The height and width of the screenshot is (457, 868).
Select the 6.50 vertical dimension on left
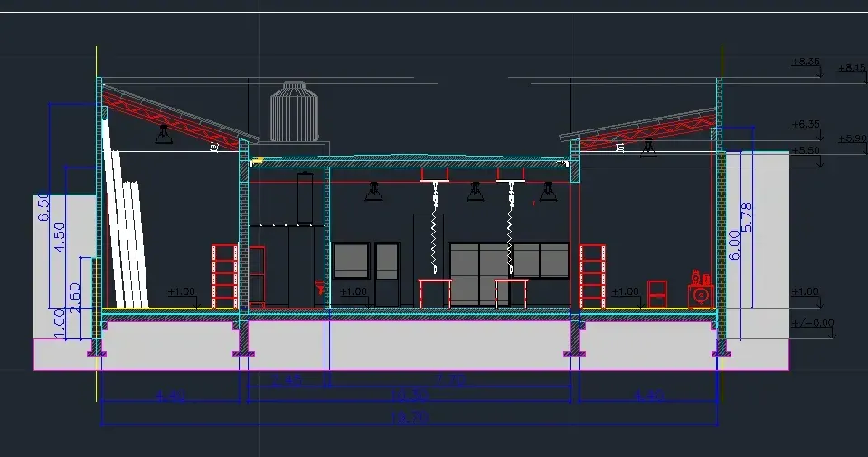pyautogui.click(x=44, y=207)
